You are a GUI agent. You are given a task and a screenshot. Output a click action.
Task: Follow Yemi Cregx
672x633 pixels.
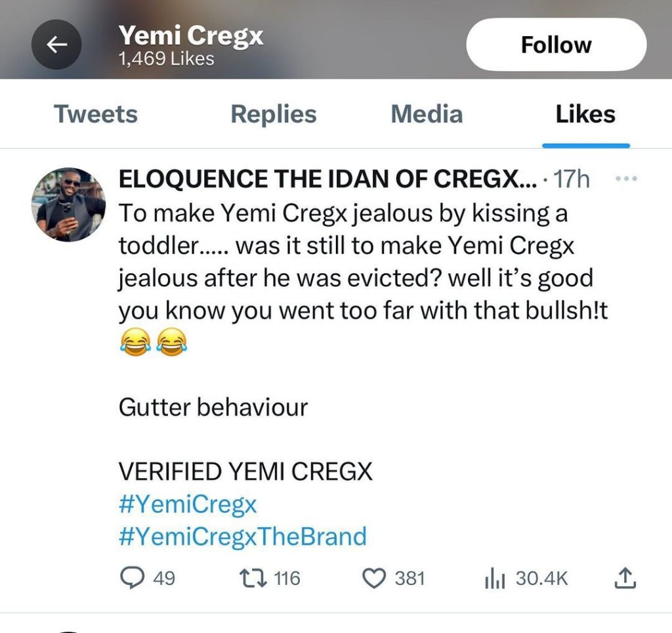(556, 45)
